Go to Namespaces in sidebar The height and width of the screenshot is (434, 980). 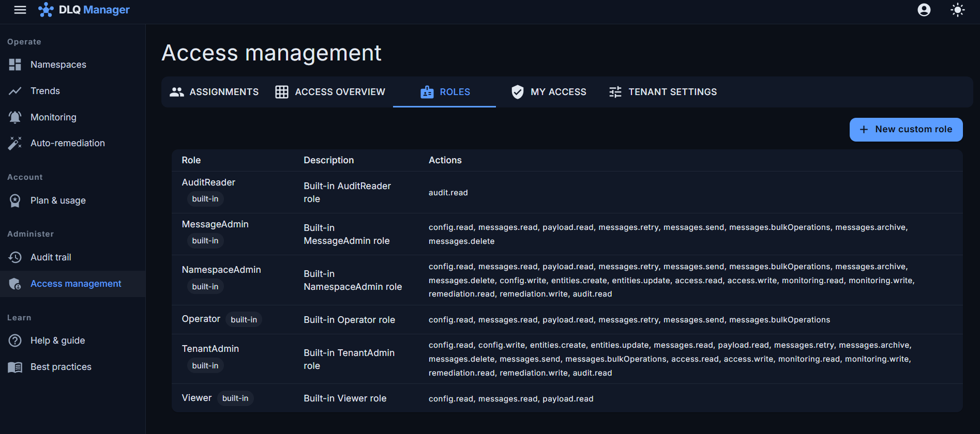tap(72, 65)
